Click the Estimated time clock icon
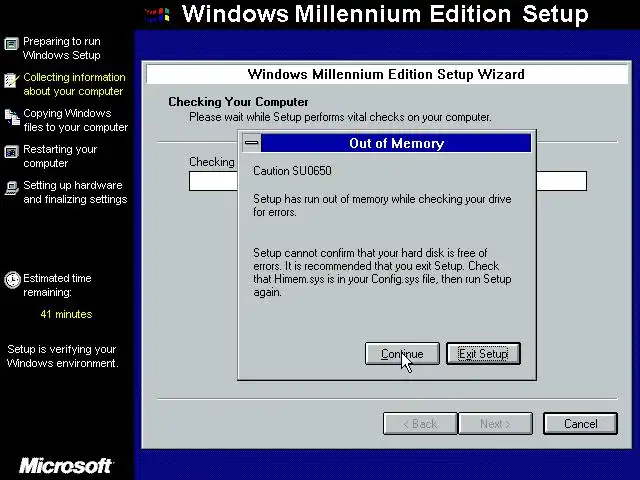The height and width of the screenshot is (480, 640). click(x=12, y=280)
